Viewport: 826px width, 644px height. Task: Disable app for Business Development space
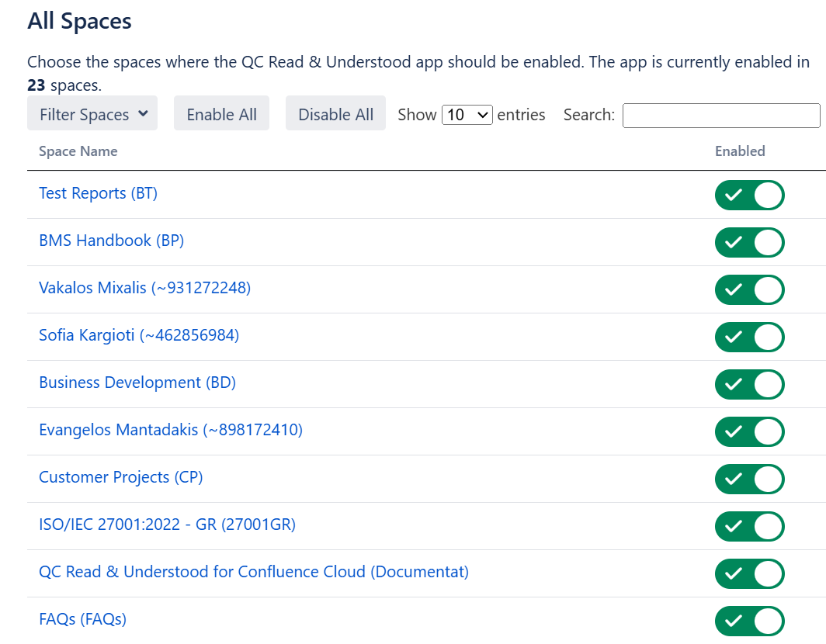[x=749, y=384]
